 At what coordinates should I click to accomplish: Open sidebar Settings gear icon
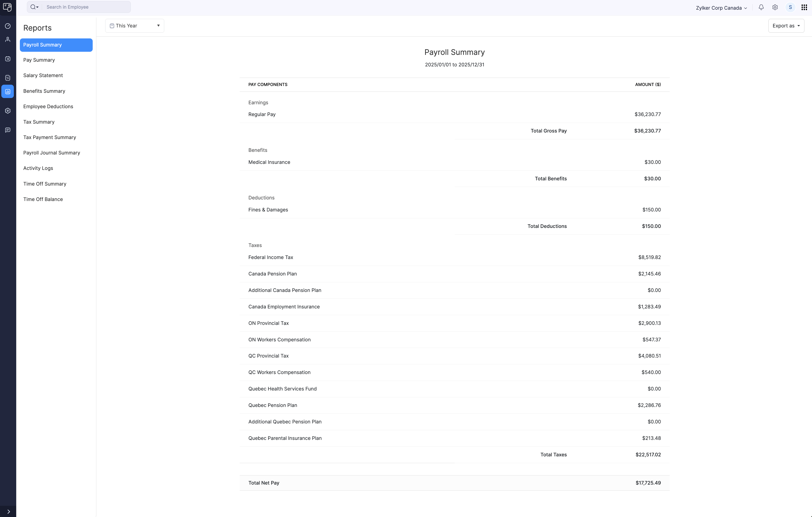(8, 111)
